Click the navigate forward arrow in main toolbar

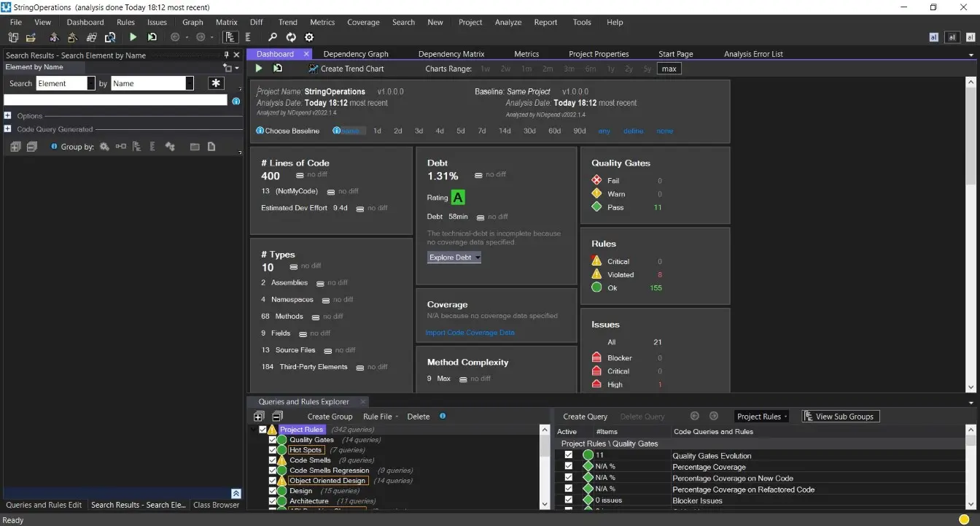(x=201, y=37)
